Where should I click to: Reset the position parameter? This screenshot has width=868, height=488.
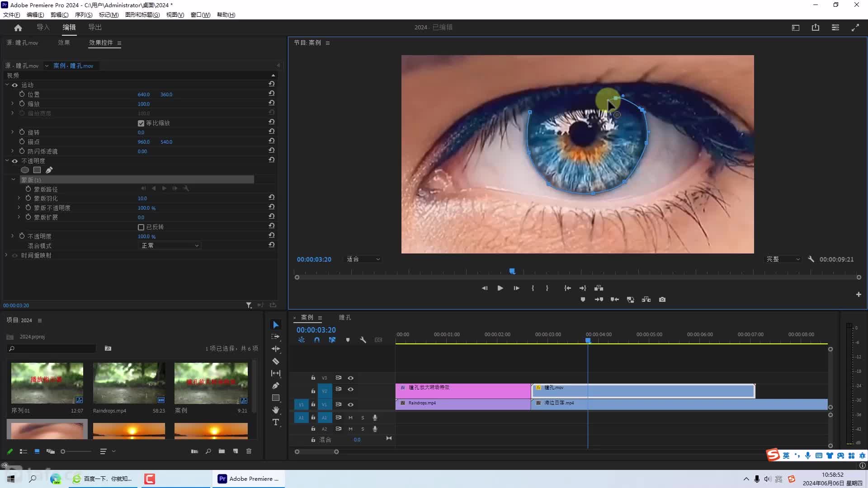(x=272, y=94)
